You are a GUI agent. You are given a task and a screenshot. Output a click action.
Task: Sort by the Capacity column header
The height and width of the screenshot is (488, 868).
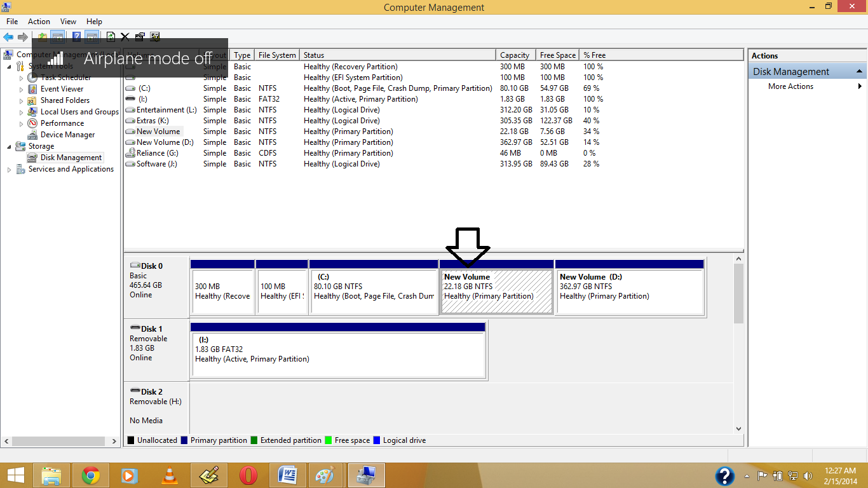(x=515, y=55)
